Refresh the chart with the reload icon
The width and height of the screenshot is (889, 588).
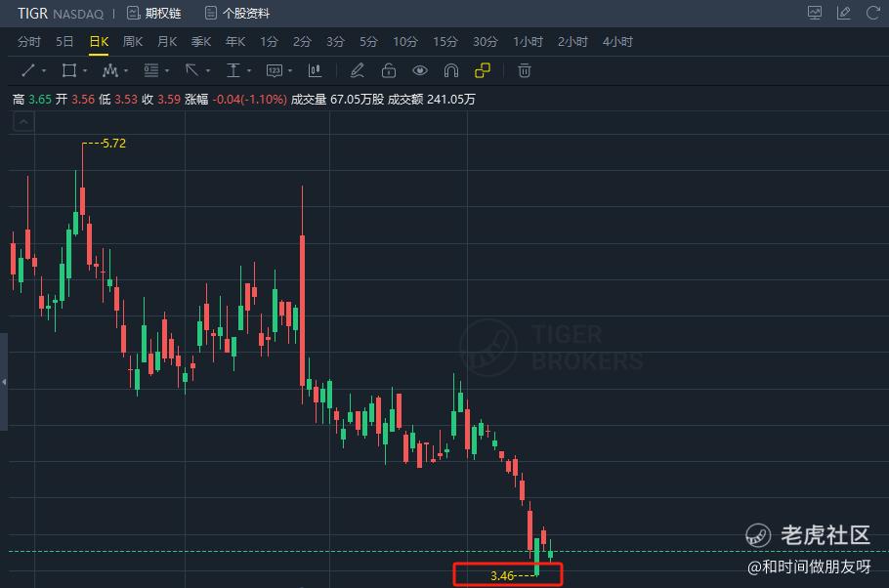(873, 13)
